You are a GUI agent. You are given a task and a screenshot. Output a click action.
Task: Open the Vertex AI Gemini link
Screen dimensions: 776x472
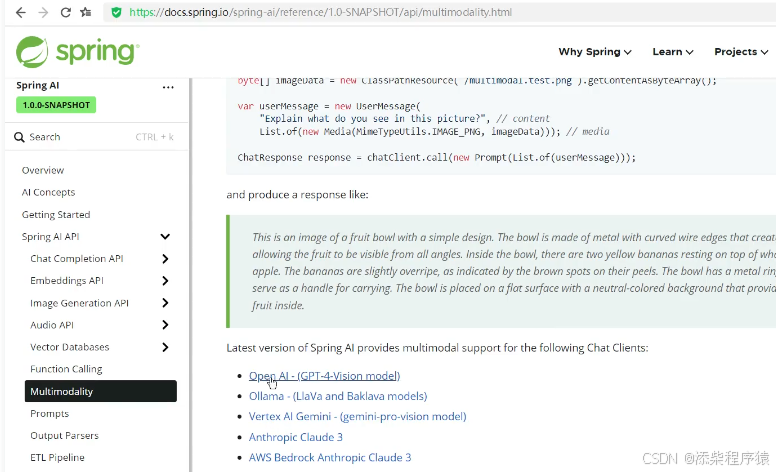(x=357, y=416)
